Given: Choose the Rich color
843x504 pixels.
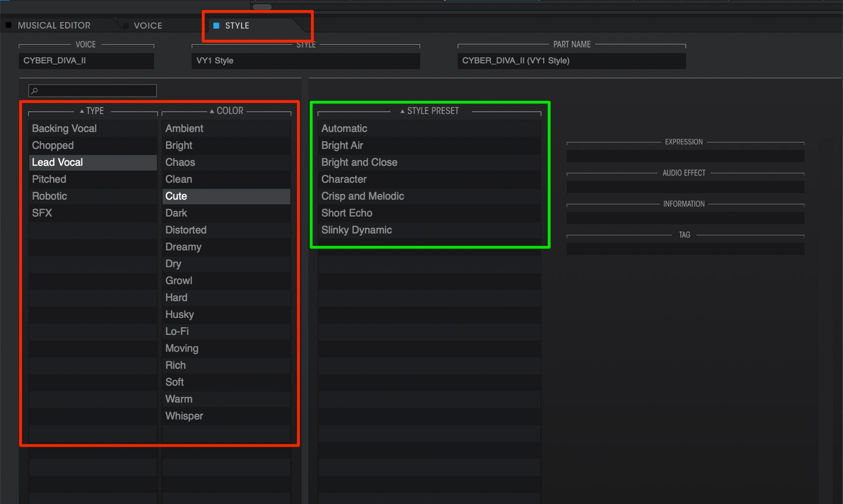Looking at the screenshot, I should (x=227, y=365).
